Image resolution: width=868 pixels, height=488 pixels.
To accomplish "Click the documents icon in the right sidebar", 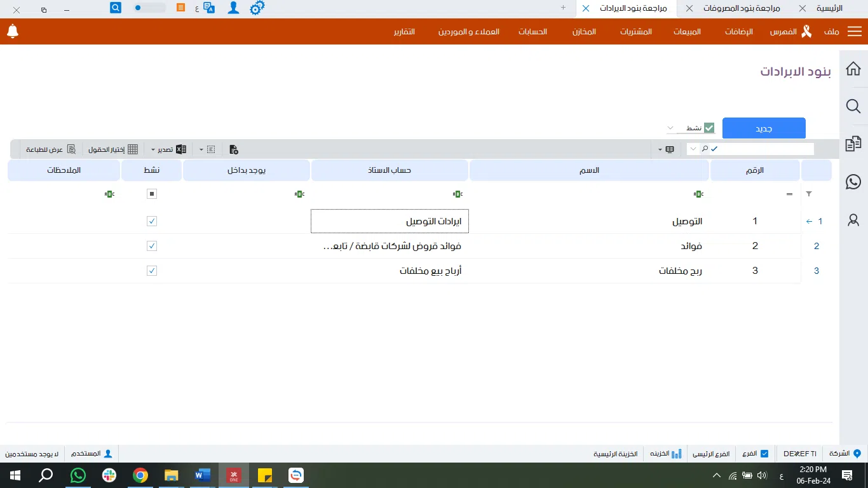I will coord(853,144).
